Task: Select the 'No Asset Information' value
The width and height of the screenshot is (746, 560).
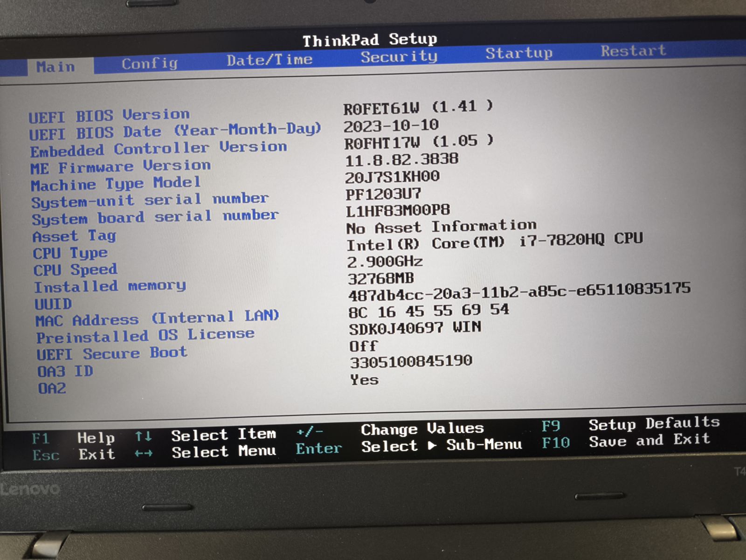Action: tap(442, 227)
